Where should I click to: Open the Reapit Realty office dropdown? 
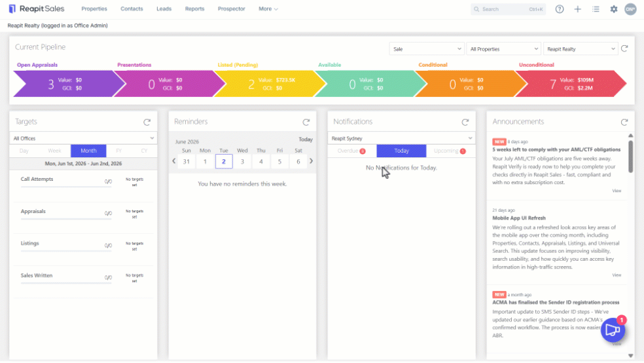pos(581,49)
